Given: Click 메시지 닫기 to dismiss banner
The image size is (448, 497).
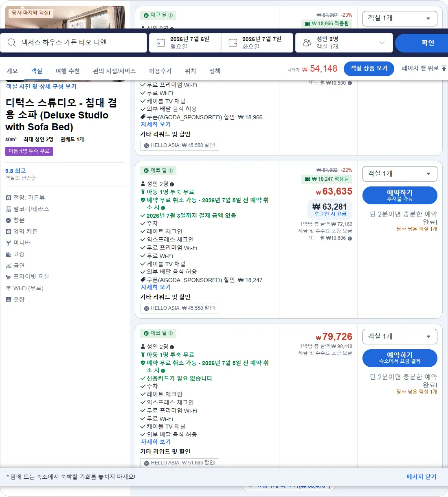Looking at the screenshot, I should (421, 477).
